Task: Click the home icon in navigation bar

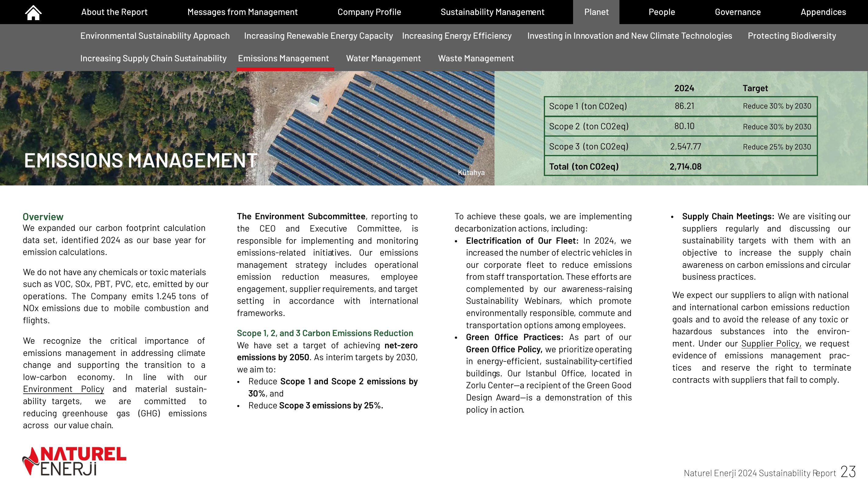Action: tap(33, 13)
